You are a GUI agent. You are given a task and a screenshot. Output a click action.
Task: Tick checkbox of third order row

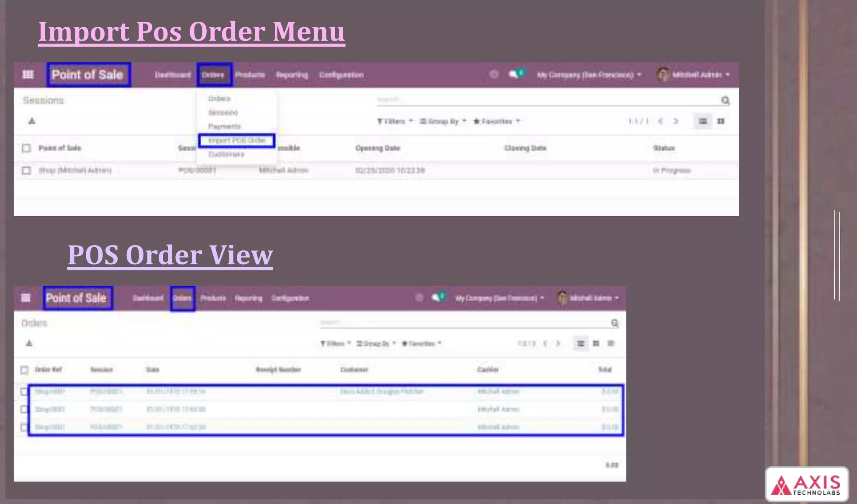click(24, 427)
